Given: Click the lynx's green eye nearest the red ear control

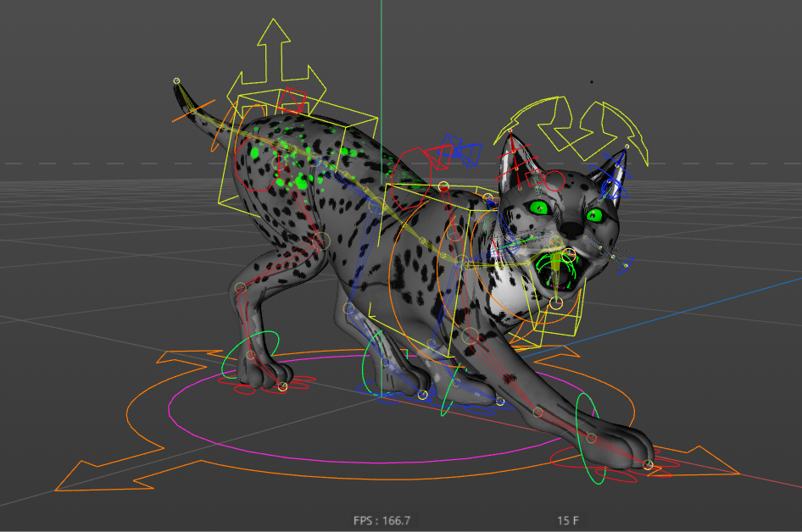Looking at the screenshot, I should point(538,207).
